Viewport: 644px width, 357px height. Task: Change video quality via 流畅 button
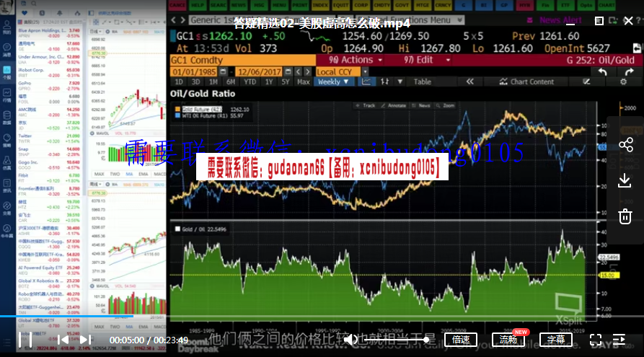(508, 340)
